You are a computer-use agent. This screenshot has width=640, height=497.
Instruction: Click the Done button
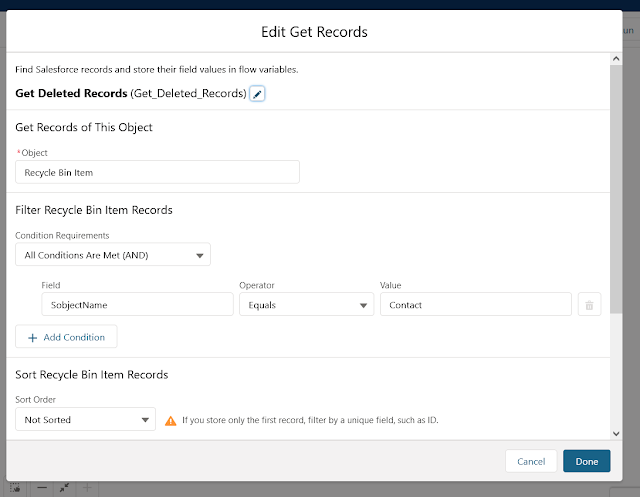point(587,461)
